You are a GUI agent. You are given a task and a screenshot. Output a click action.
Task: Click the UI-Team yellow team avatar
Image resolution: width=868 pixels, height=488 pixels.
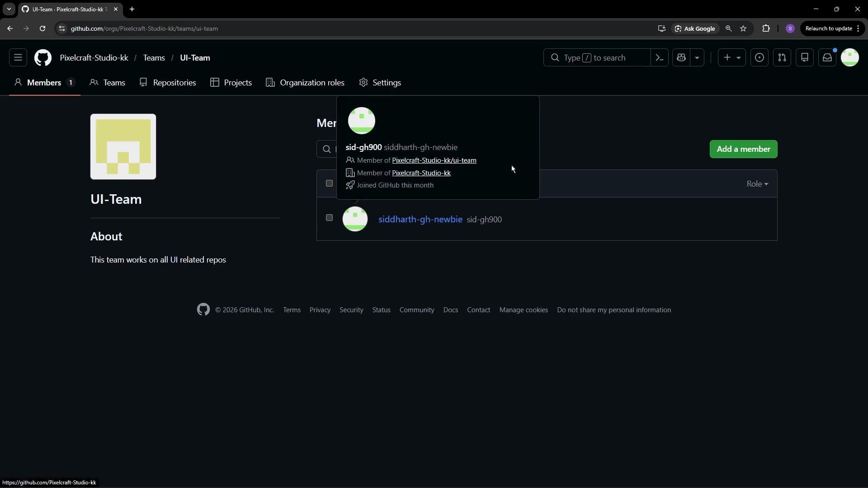click(x=123, y=147)
